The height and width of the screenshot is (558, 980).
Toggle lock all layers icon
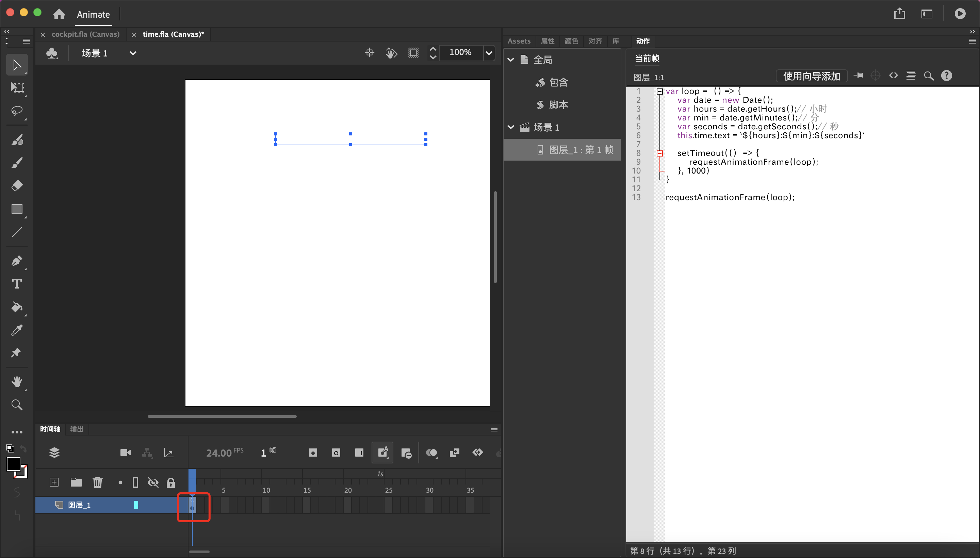[170, 482]
